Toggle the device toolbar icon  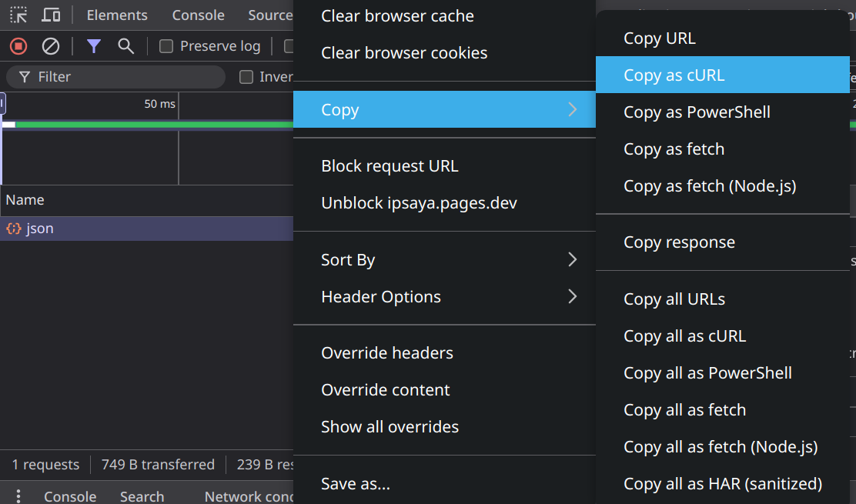[51, 15]
